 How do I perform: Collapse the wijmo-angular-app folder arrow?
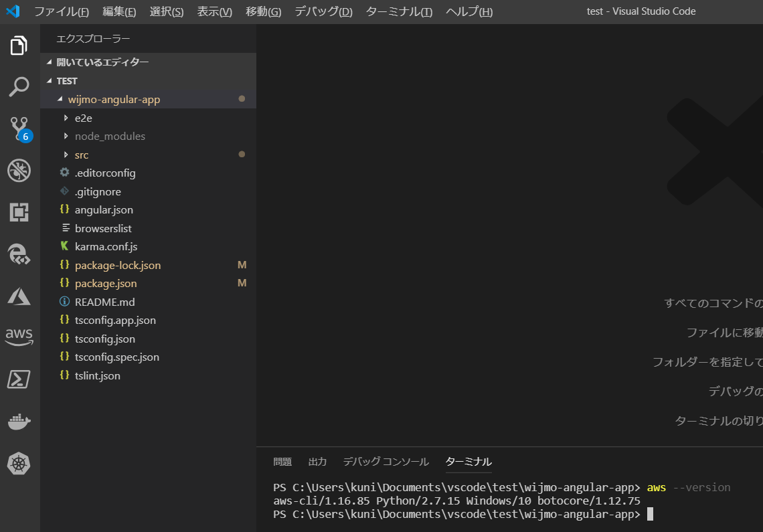[60, 99]
